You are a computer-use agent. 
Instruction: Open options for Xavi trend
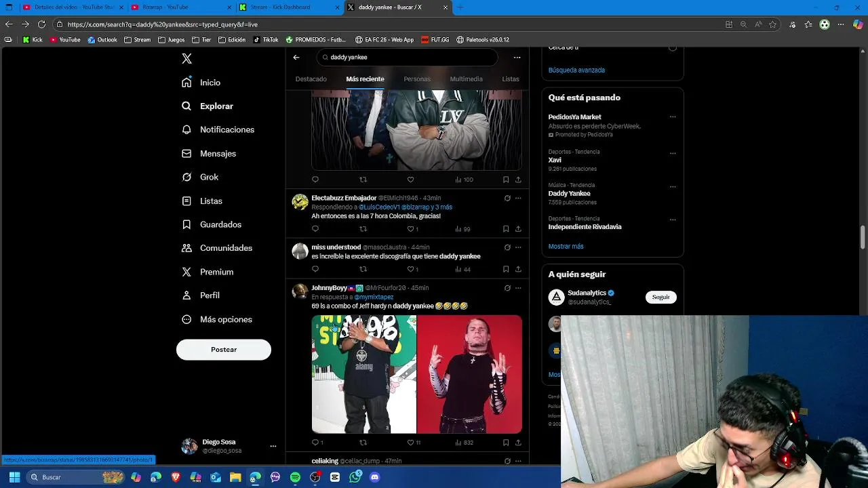point(673,153)
